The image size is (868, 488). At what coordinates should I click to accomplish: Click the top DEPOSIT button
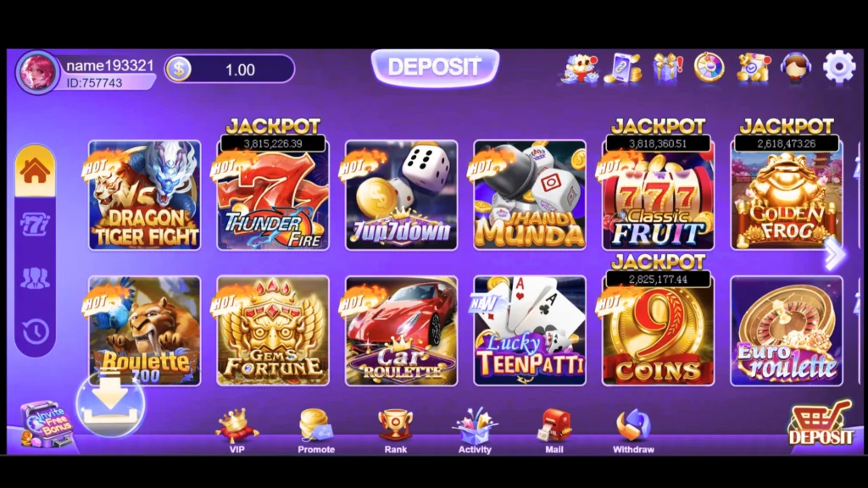click(435, 68)
